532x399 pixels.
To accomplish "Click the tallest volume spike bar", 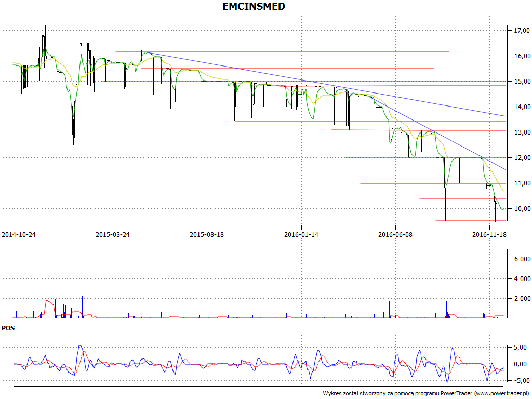I will click(x=45, y=283).
